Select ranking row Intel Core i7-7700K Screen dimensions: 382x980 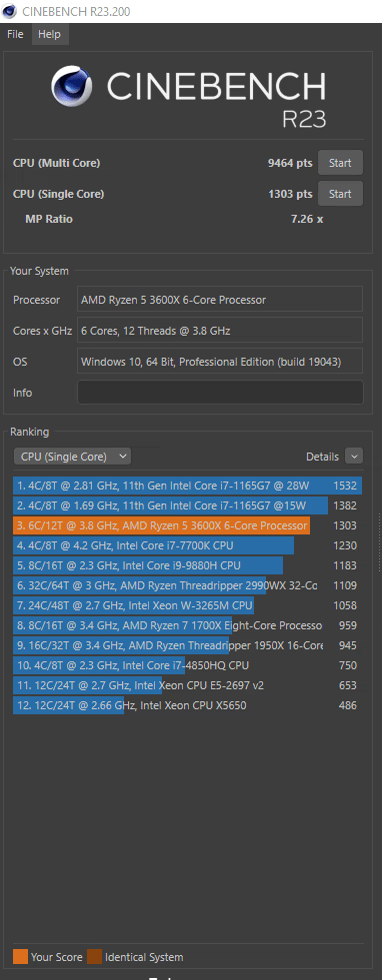coord(188,545)
